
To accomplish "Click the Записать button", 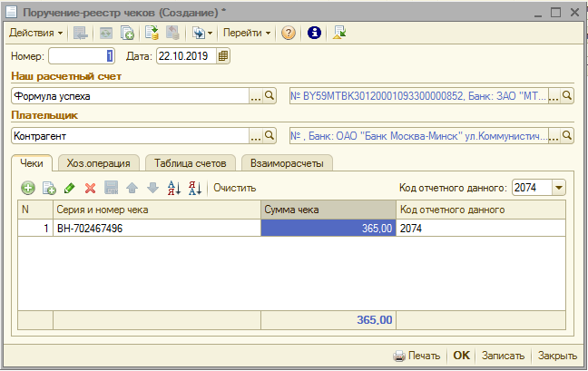I will [502, 356].
